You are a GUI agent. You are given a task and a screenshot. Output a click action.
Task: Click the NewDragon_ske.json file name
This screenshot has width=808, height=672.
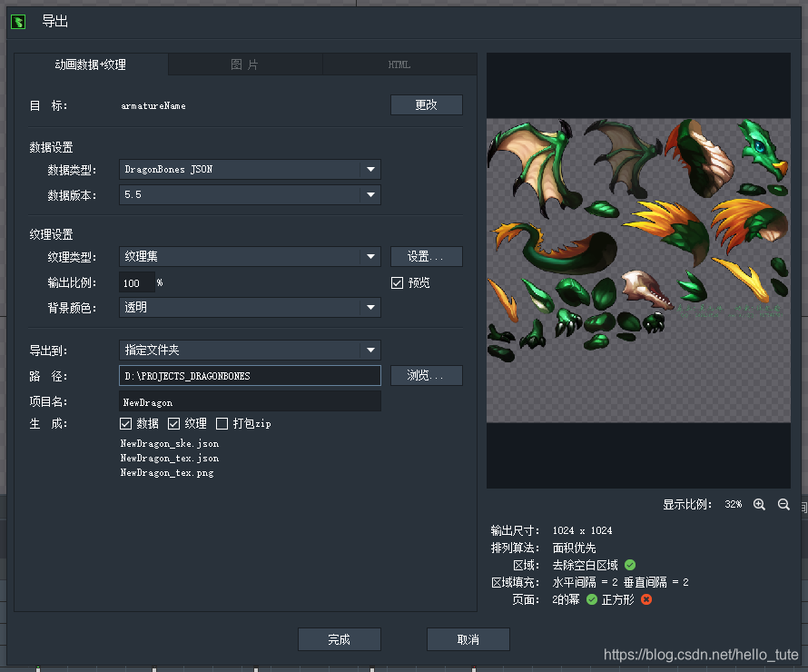pos(170,444)
